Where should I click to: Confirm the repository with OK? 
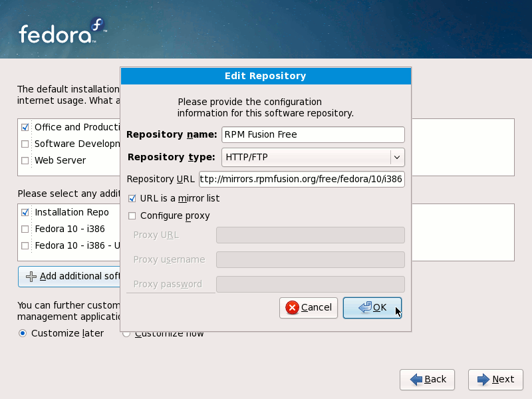(372, 308)
